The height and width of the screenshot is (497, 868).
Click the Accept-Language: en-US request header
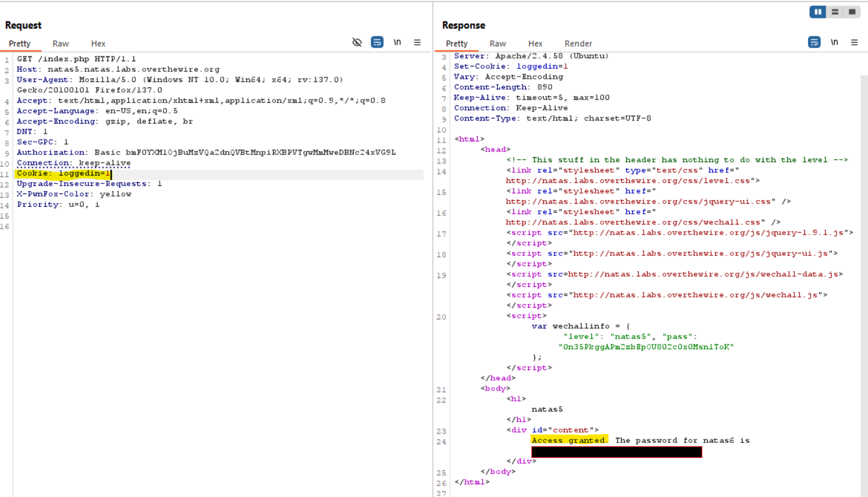coord(97,111)
